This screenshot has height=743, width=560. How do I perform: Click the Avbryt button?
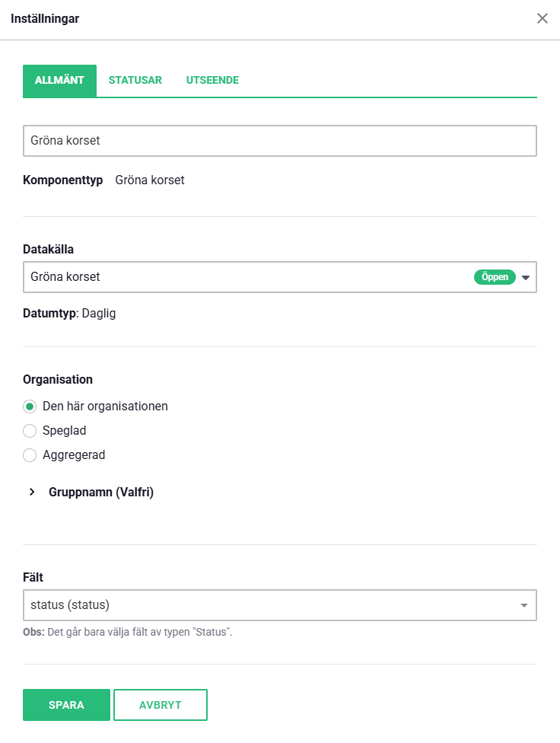[x=161, y=705]
